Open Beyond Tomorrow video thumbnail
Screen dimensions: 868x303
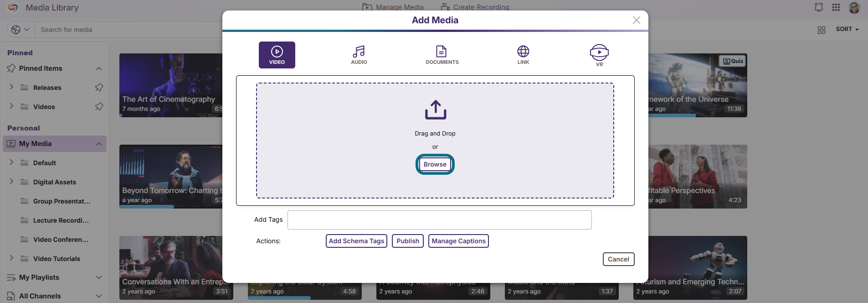point(171,176)
